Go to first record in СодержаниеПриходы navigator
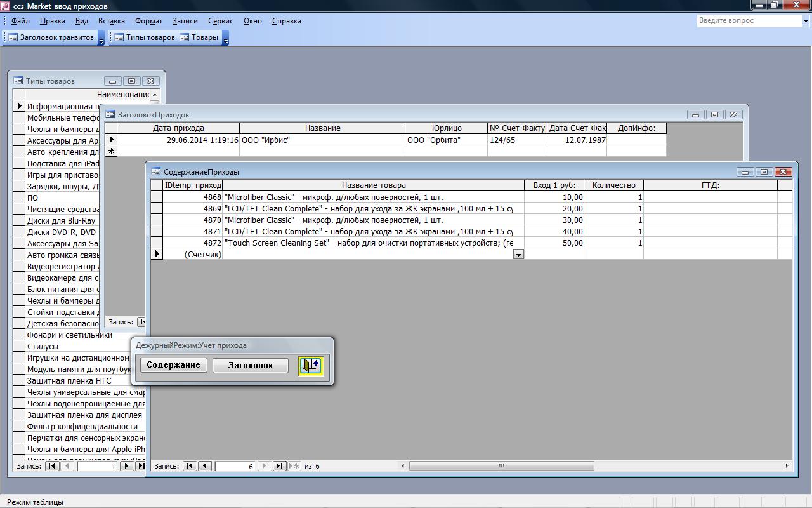Viewport: 812px width, 508px height. click(x=189, y=466)
